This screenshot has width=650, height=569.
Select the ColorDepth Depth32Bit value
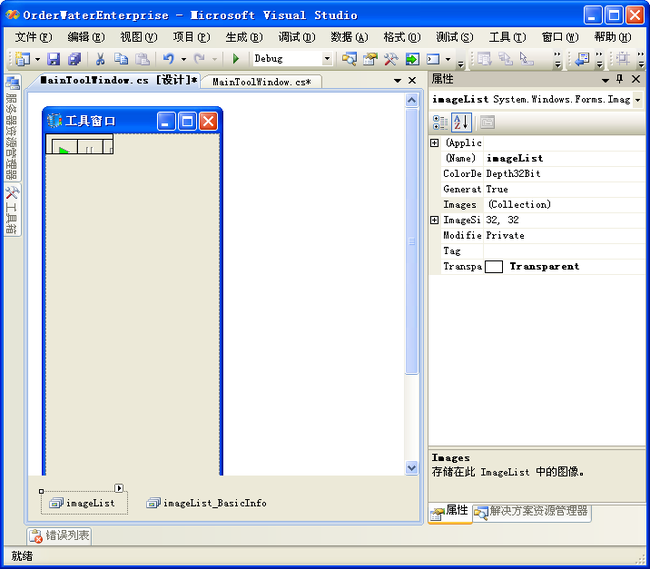(564, 174)
